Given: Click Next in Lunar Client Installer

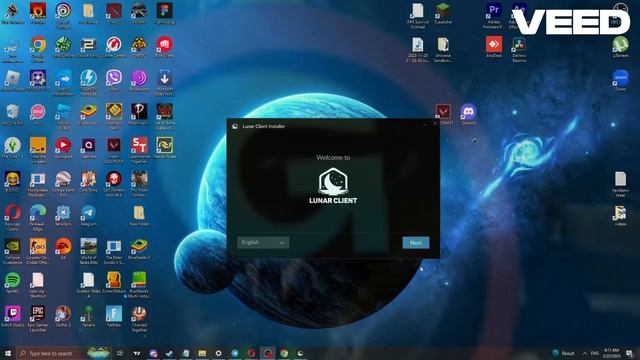Looking at the screenshot, I should [x=416, y=243].
